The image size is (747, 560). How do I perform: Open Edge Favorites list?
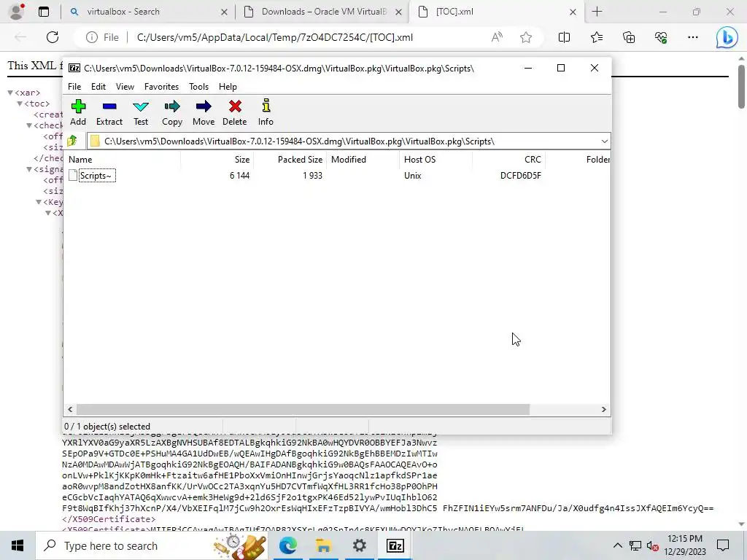(x=597, y=37)
